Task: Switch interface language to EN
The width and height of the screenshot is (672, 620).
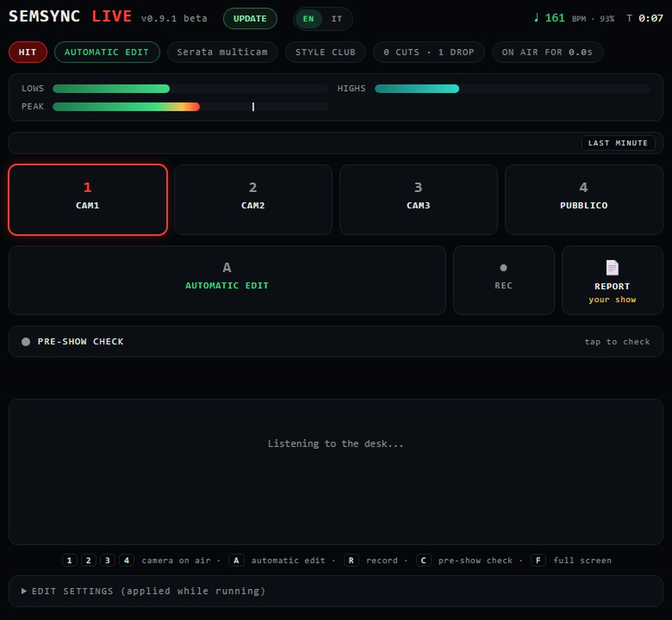Action: 308,19
